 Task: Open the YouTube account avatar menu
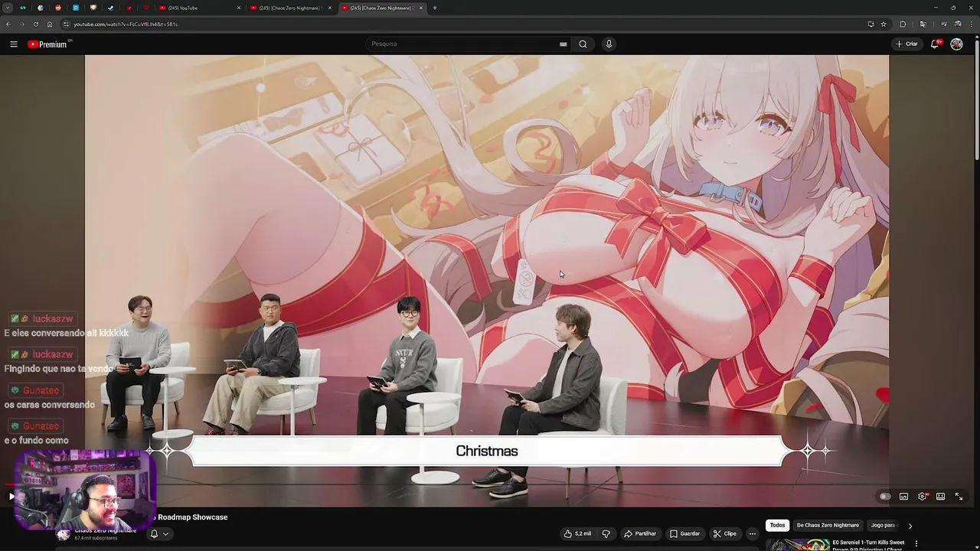[x=956, y=44]
